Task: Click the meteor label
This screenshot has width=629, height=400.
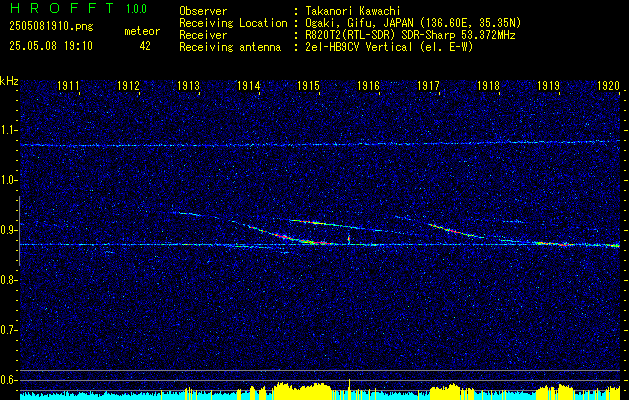Action: tap(142, 31)
